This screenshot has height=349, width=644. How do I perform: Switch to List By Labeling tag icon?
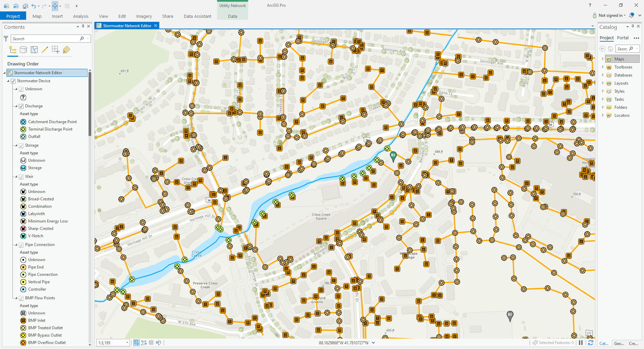(x=66, y=50)
